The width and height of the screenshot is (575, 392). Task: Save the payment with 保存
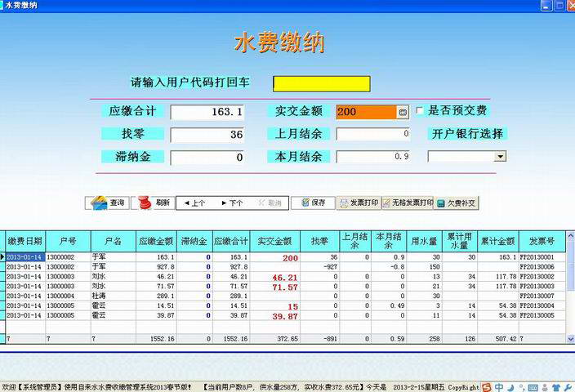coord(313,203)
